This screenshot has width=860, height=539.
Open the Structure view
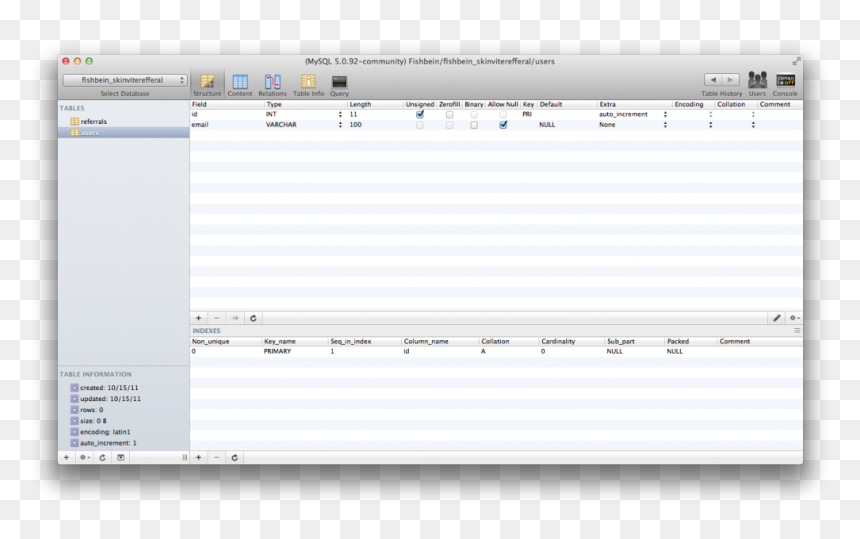click(x=207, y=85)
